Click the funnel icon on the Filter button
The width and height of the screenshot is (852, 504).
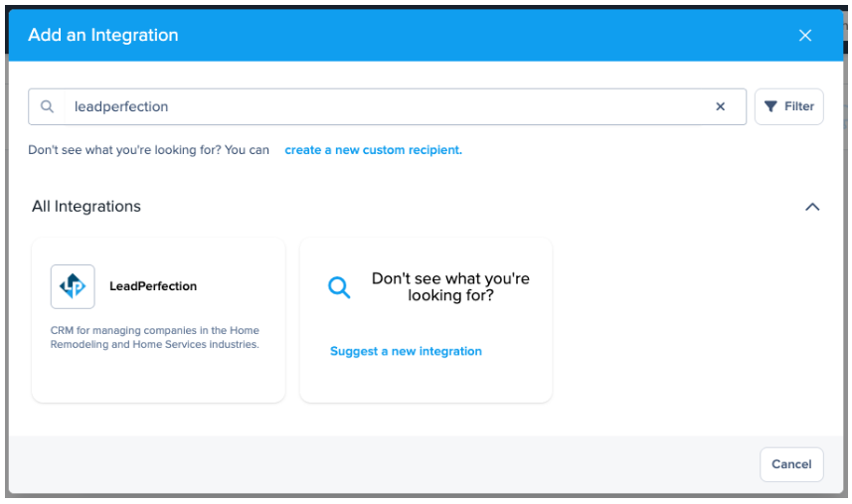tap(770, 106)
